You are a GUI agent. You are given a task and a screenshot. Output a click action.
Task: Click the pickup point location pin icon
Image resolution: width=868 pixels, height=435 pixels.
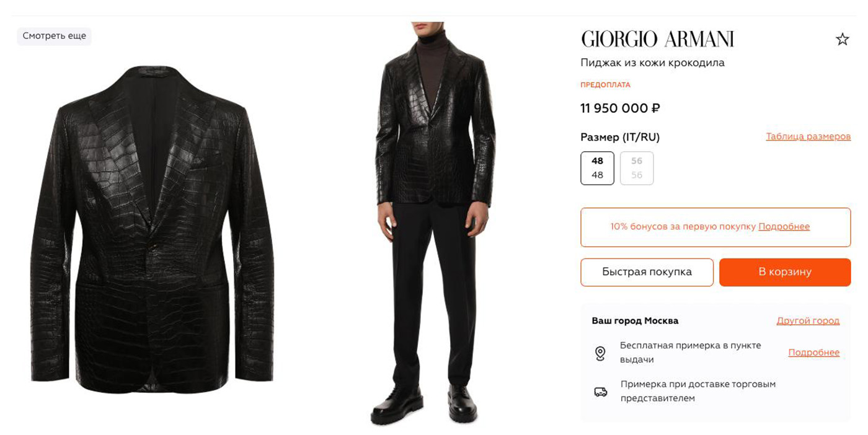click(600, 353)
